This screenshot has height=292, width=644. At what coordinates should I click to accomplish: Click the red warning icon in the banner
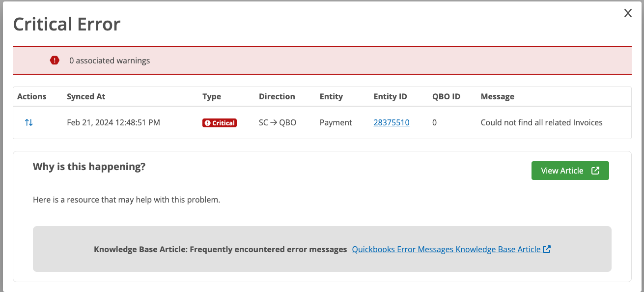(55, 60)
